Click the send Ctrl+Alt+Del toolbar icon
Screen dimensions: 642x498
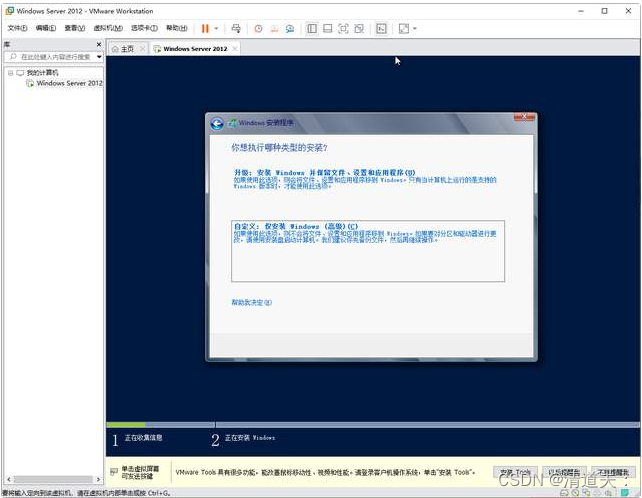click(x=236, y=28)
